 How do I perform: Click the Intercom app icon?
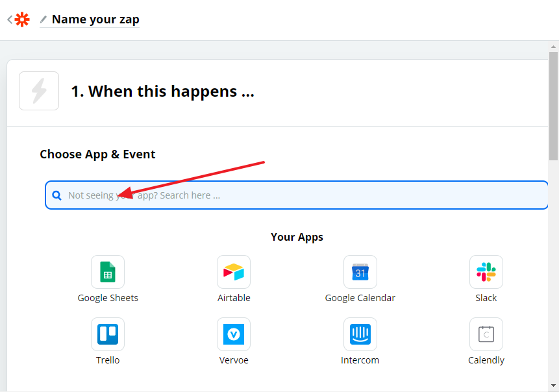[x=360, y=334]
